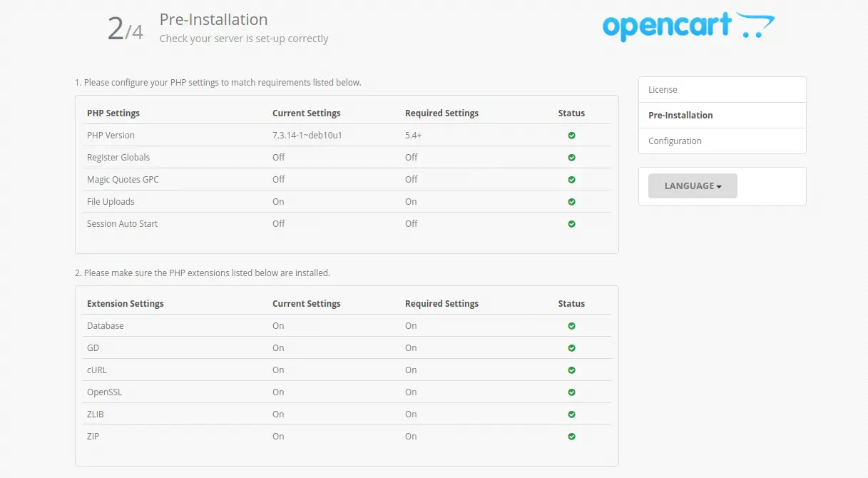Click the 'PHP Settings' column header
868x478 pixels.
pos(113,113)
